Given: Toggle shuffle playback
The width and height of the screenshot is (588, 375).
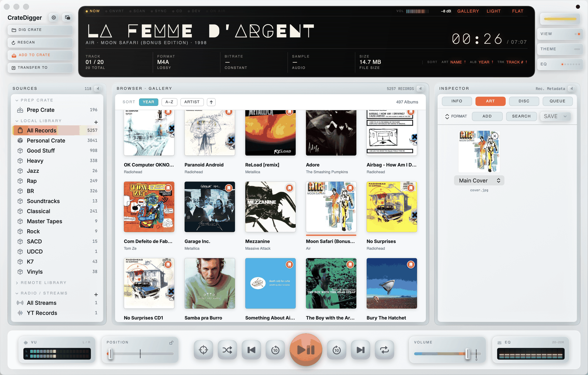Looking at the screenshot, I should click(227, 350).
